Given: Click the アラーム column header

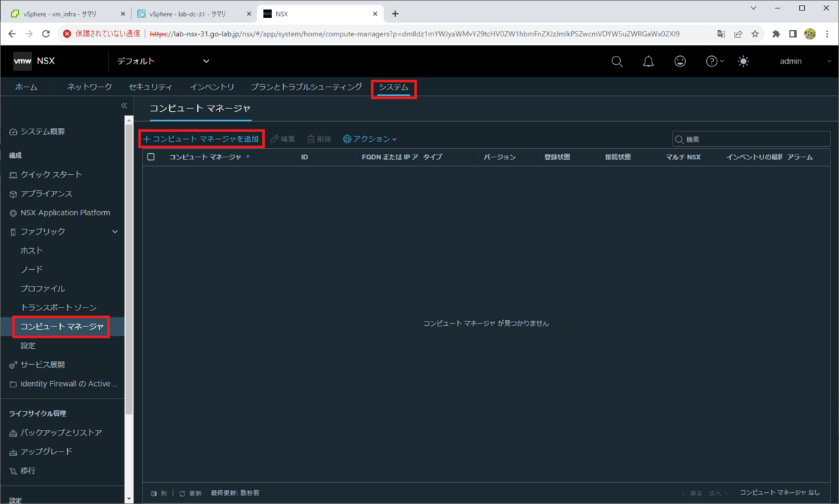Looking at the screenshot, I should click(x=800, y=157).
